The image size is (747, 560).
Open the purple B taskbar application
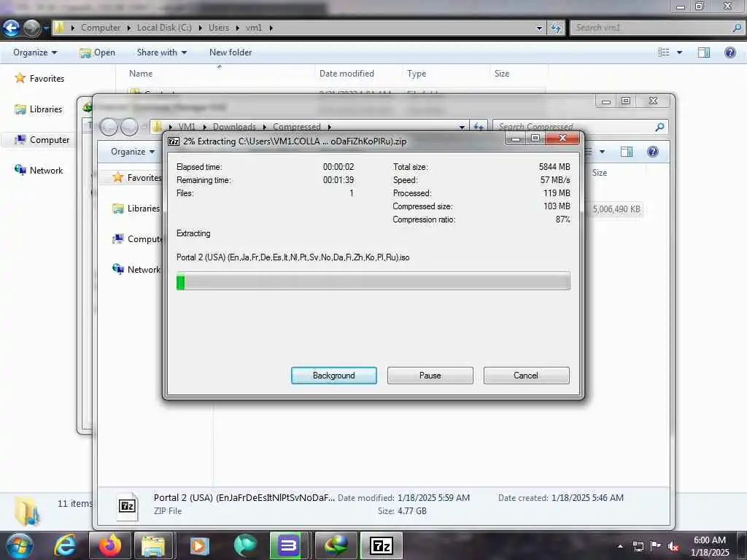(x=287, y=545)
